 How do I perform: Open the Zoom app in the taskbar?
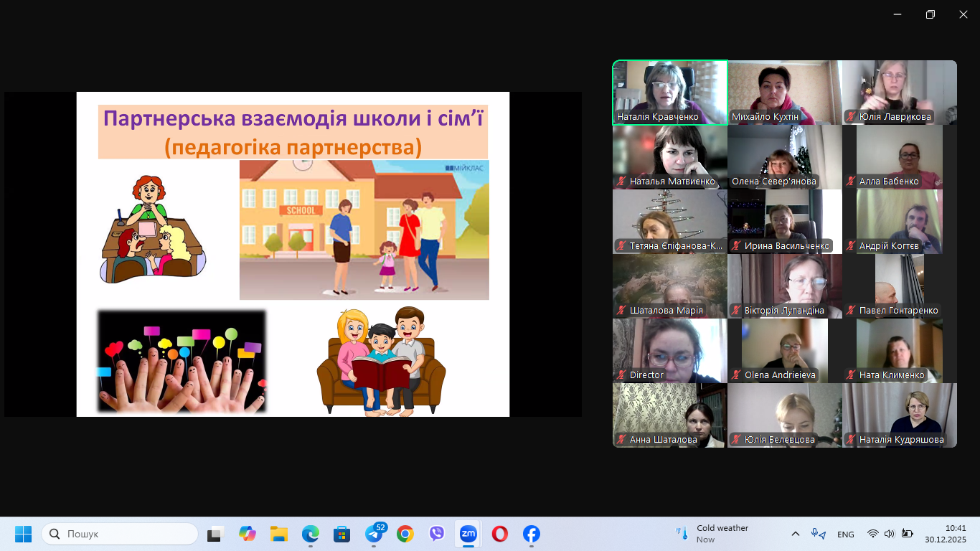468,534
